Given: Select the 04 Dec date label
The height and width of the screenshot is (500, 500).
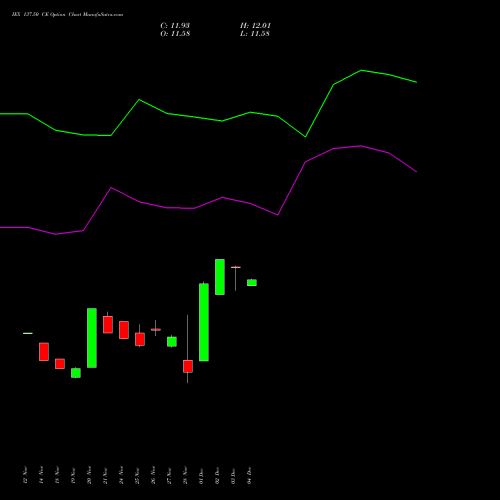Looking at the screenshot, I should (249, 475).
